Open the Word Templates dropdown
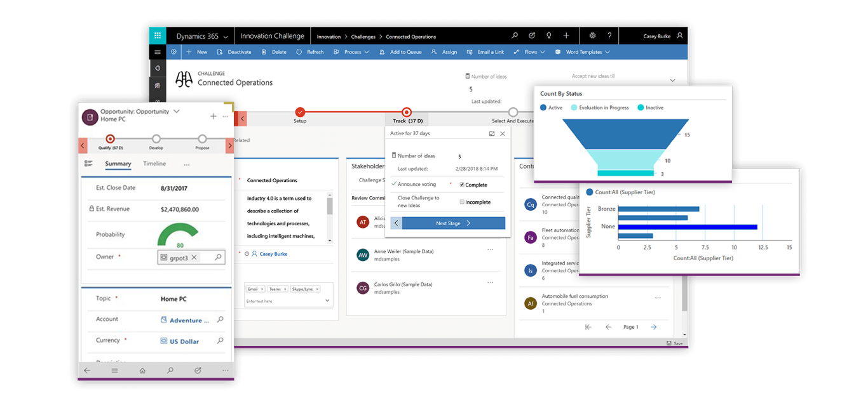868x410 pixels. [x=607, y=52]
